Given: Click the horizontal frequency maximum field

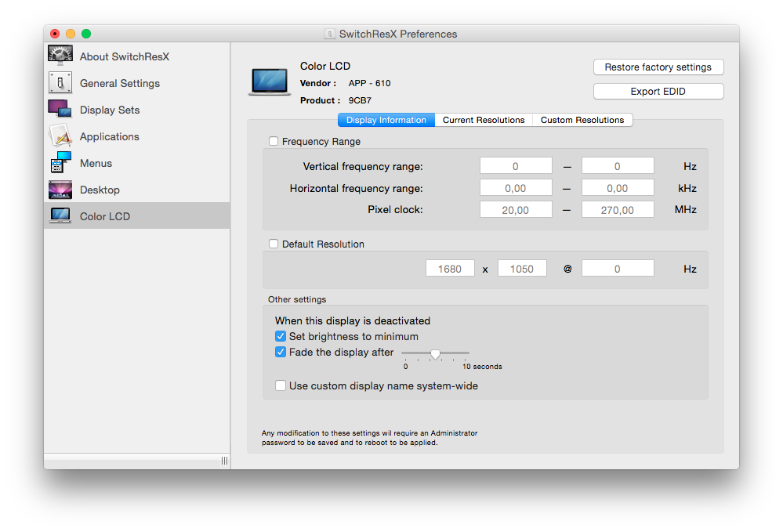Looking at the screenshot, I should (618, 188).
